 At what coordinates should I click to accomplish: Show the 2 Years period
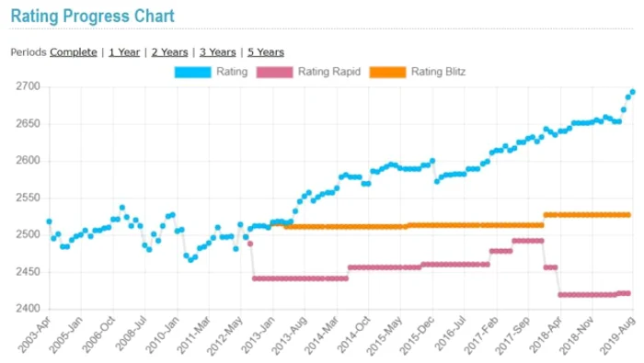169,52
